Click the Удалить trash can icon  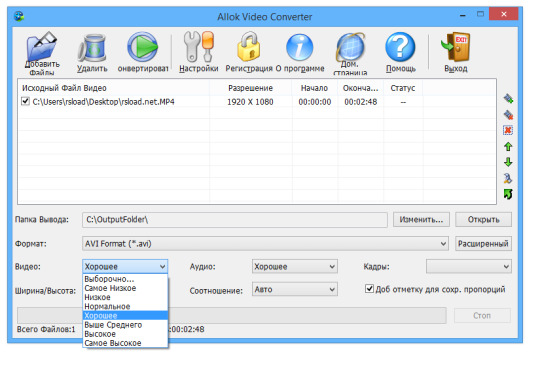pos(92,49)
